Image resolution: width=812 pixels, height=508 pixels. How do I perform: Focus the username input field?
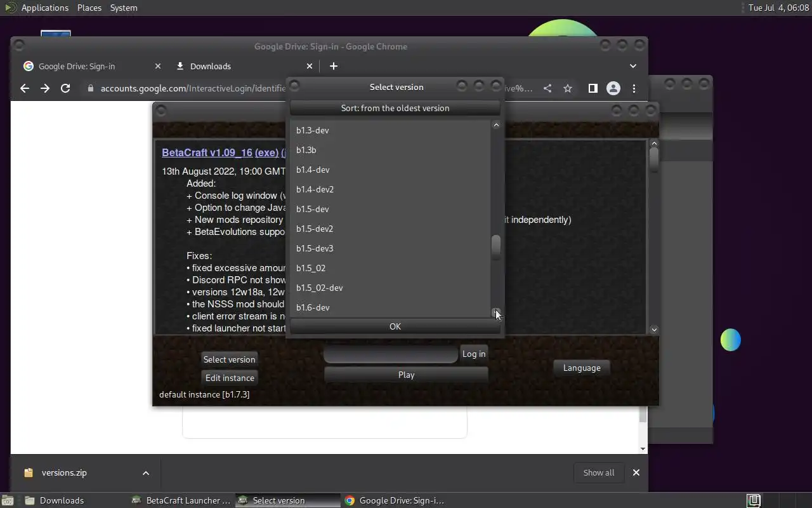(391, 354)
